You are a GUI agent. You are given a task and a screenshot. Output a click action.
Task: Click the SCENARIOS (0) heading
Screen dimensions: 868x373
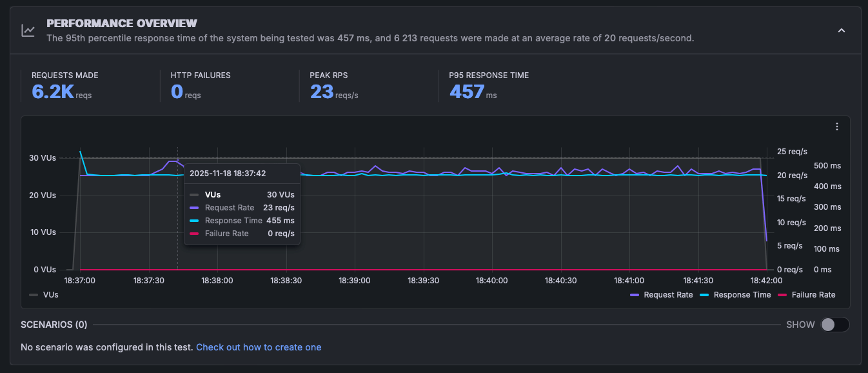(x=54, y=325)
